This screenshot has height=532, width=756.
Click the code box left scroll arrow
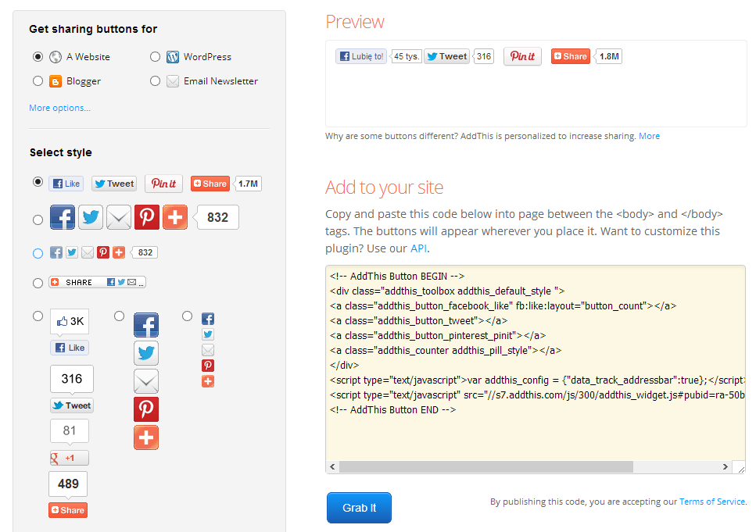(x=332, y=467)
